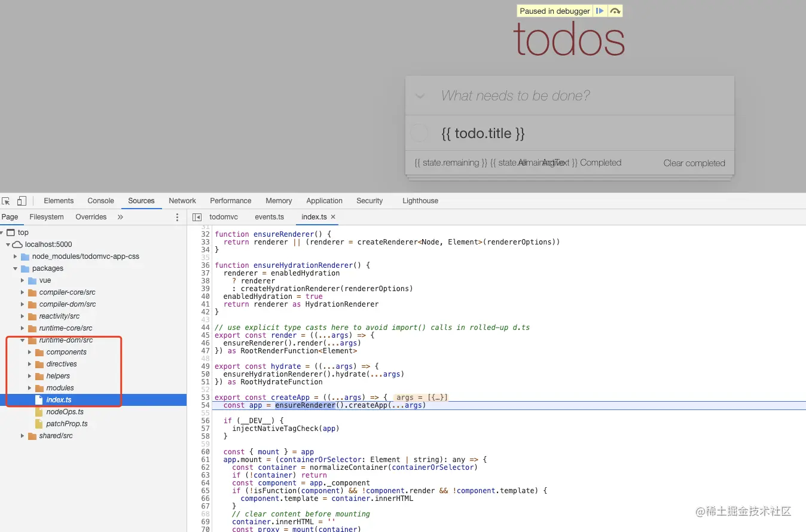Set breakpoint on line number 61
The image size is (806, 532).
pyautogui.click(x=205, y=460)
